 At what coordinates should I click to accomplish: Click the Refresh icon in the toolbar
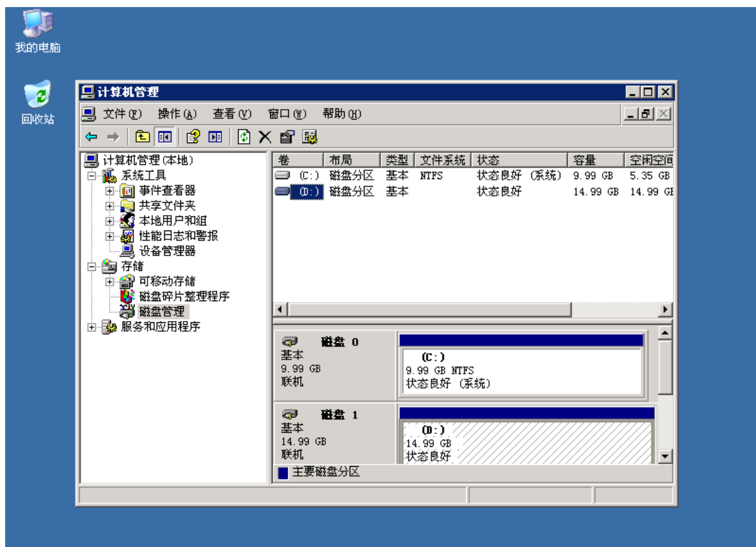click(245, 136)
